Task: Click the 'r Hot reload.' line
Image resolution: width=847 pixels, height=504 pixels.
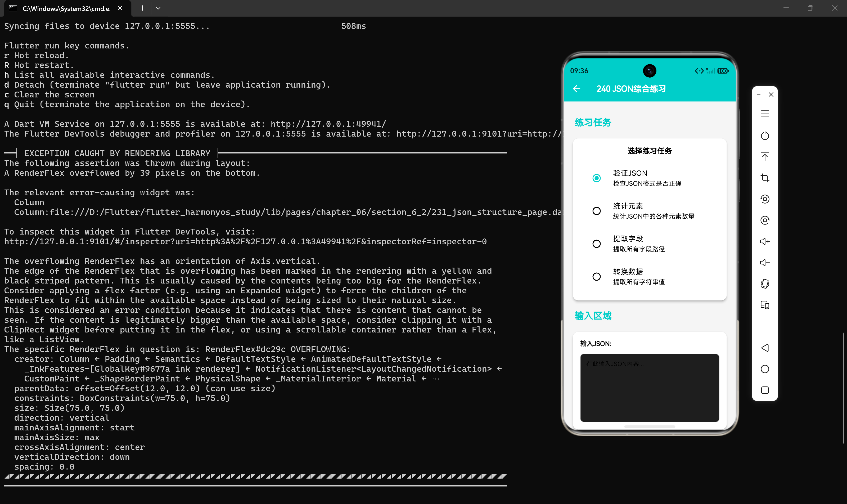Action: click(x=36, y=55)
